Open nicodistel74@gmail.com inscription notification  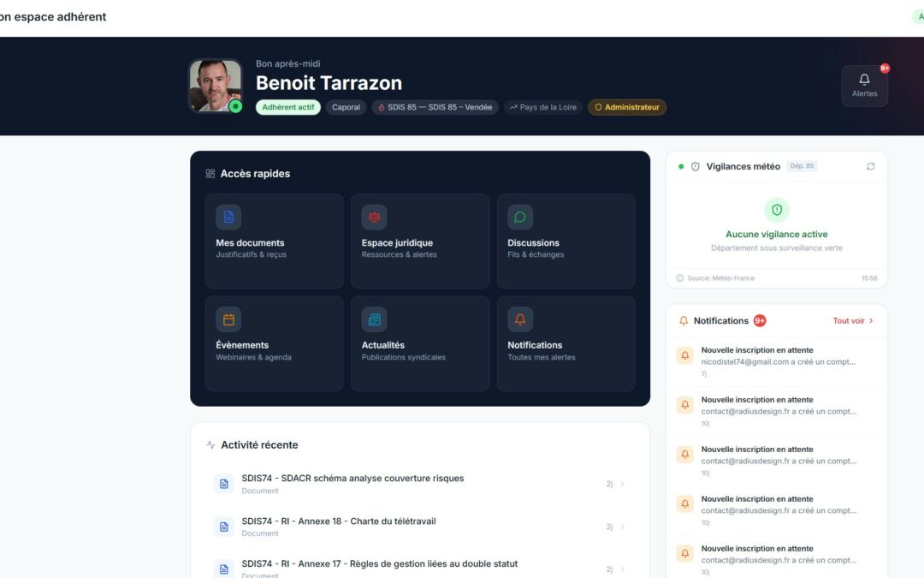point(777,361)
